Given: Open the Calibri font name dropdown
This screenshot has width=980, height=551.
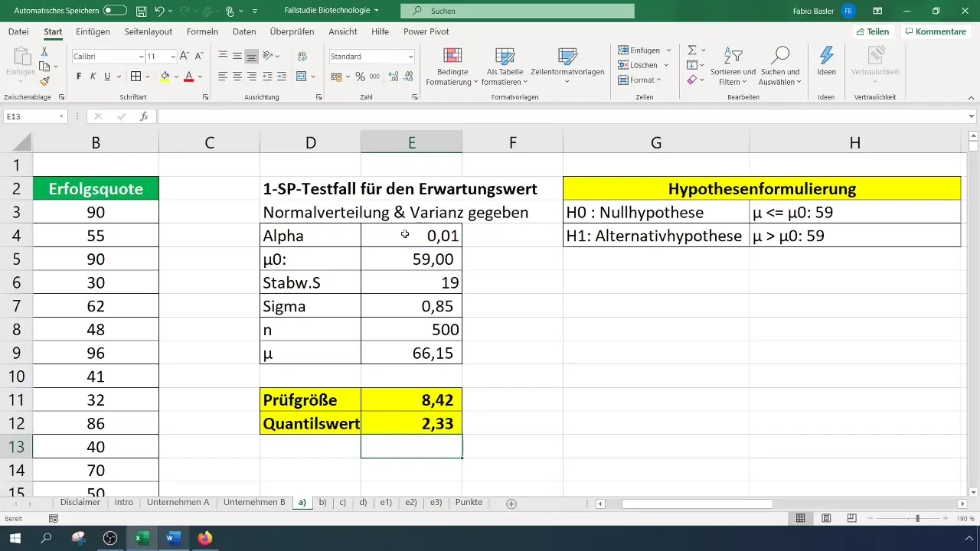Looking at the screenshot, I should (x=142, y=57).
